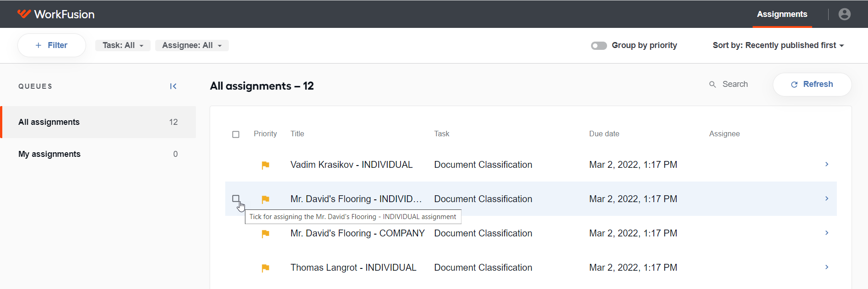Click Document Classification in Vadim Krasikov row
868x289 pixels.
483,165
